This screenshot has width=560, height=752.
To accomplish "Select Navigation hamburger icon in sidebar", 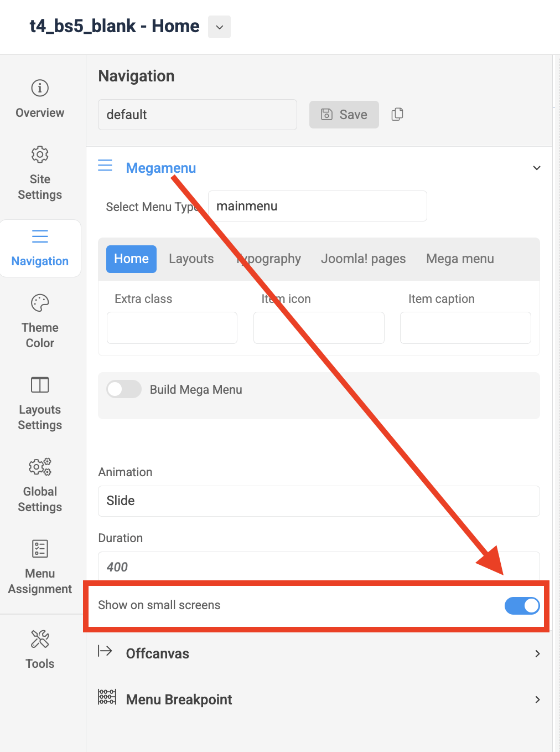I will tap(40, 236).
